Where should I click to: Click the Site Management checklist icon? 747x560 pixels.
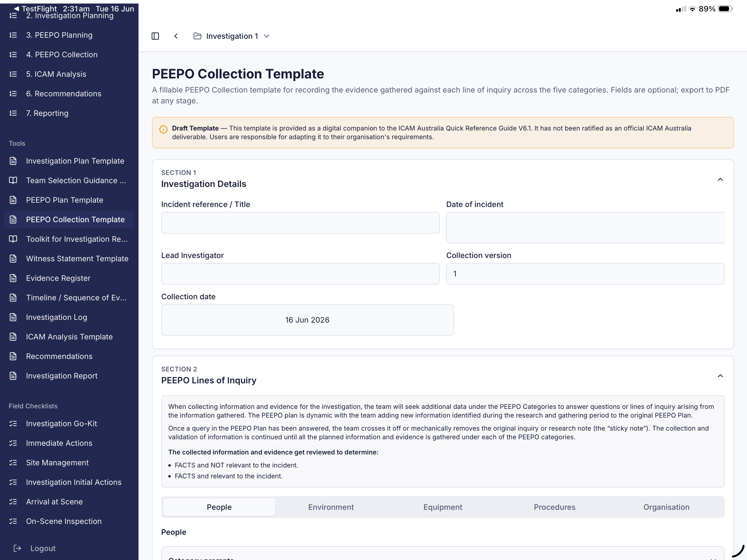13,463
